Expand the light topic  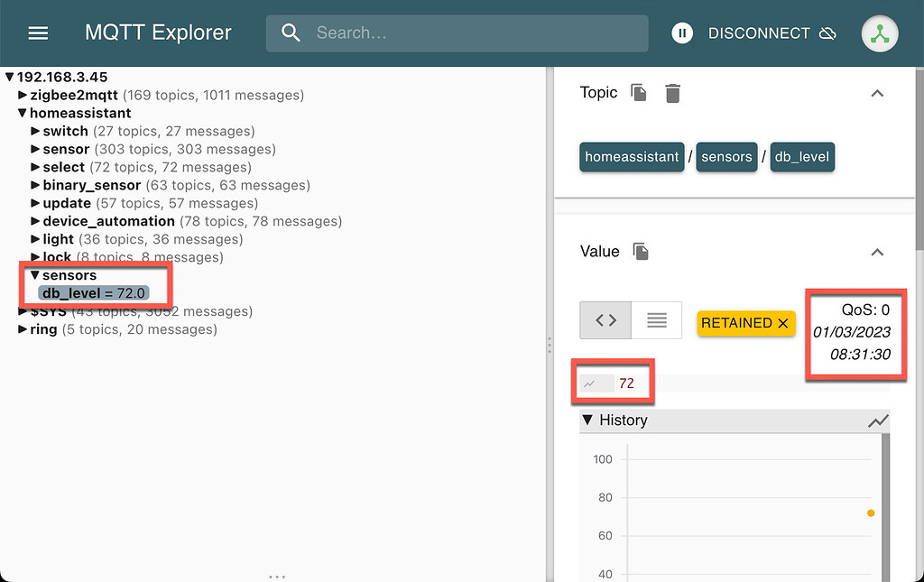coord(35,239)
